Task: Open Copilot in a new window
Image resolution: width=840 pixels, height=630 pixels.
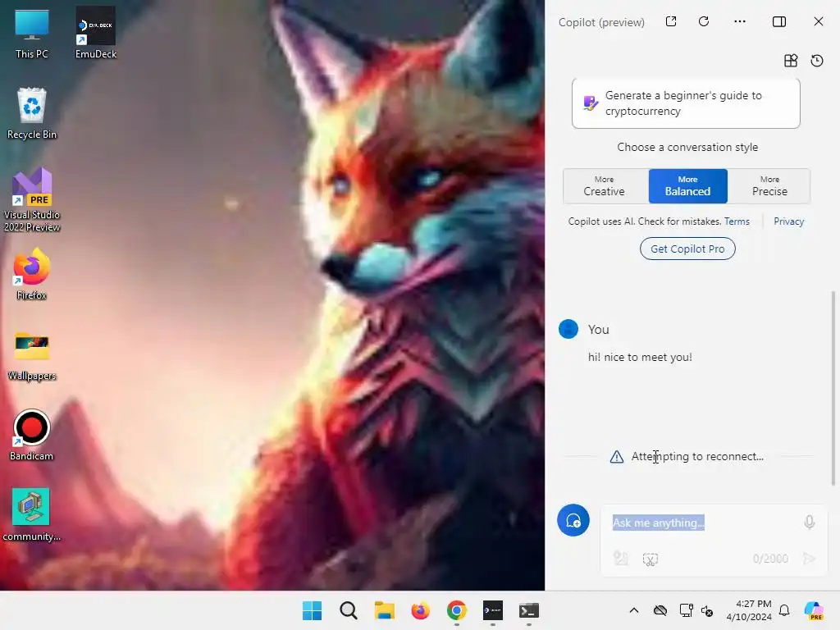Action: point(671,21)
